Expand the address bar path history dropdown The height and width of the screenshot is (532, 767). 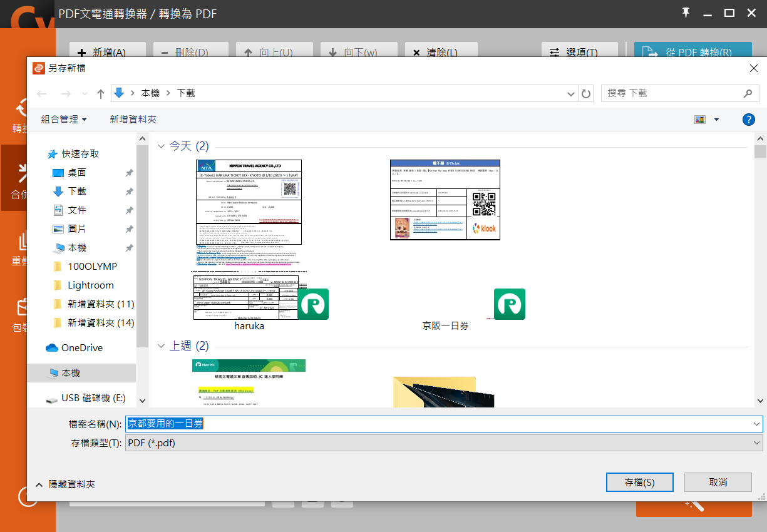pyautogui.click(x=571, y=93)
